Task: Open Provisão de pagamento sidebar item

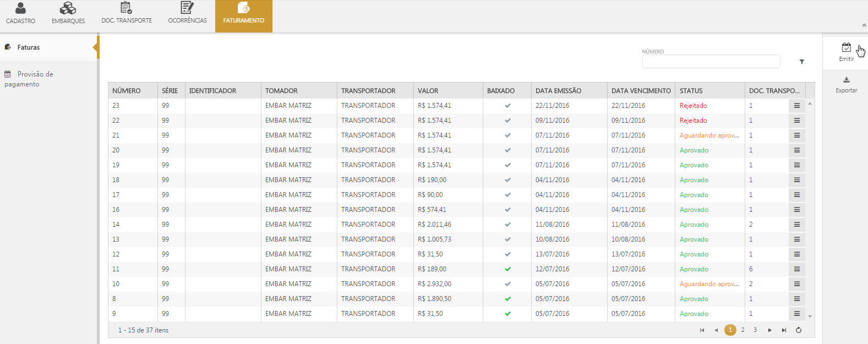Action: (x=48, y=79)
